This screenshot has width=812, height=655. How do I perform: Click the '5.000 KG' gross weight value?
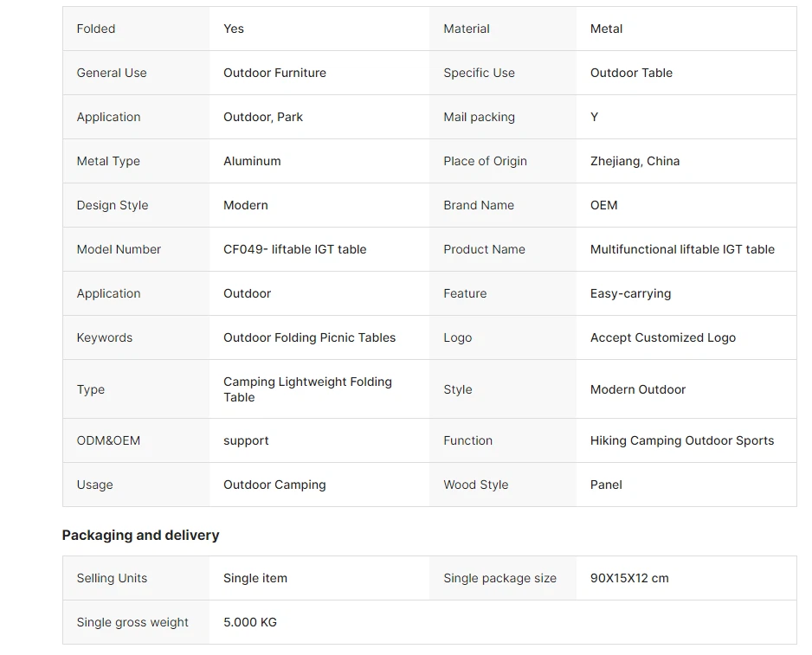click(x=250, y=622)
